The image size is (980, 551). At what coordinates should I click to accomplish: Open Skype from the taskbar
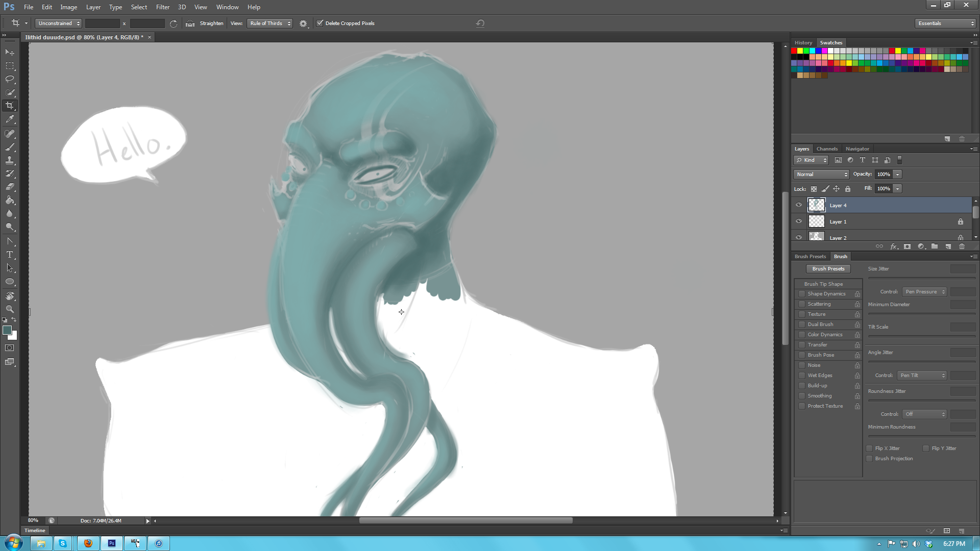pos(63,543)
